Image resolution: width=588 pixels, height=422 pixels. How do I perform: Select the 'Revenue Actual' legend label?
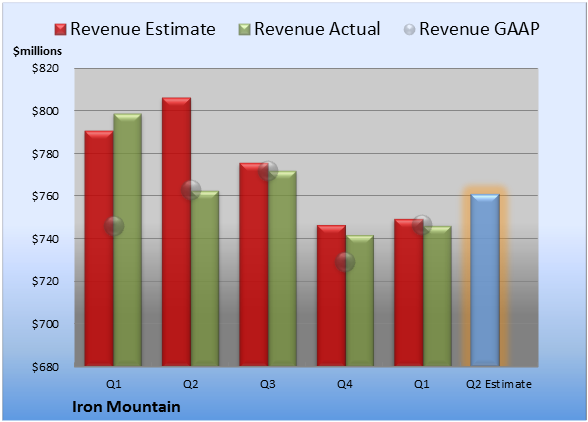(x=317, y=29)
